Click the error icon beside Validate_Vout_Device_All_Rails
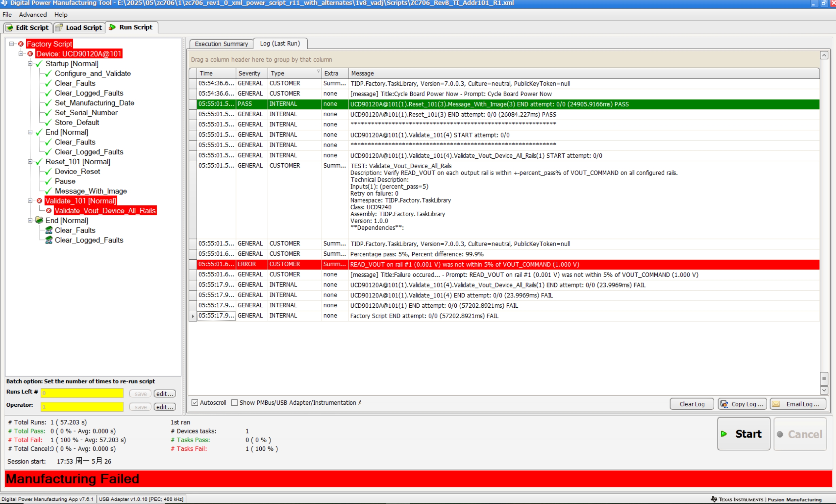The image size is (836, 504). tap(49, 211)
